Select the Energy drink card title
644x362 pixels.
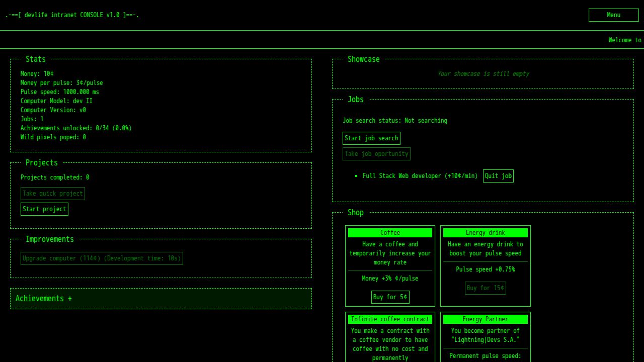click(x=486, y=233)
